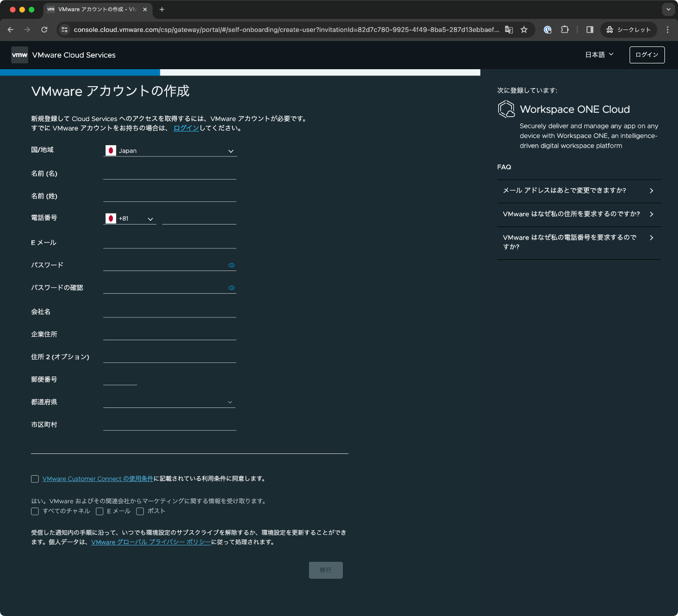This screenshot has width=678, height=616.
Task: Close the VMware アカウントの作成 tab
Action: tap(145, 9)
